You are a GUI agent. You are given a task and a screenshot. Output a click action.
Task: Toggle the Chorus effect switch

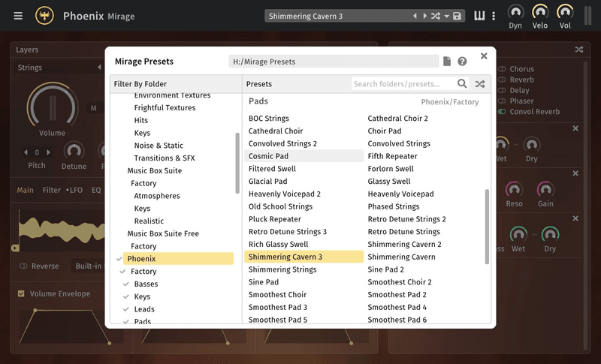point(502,69)
